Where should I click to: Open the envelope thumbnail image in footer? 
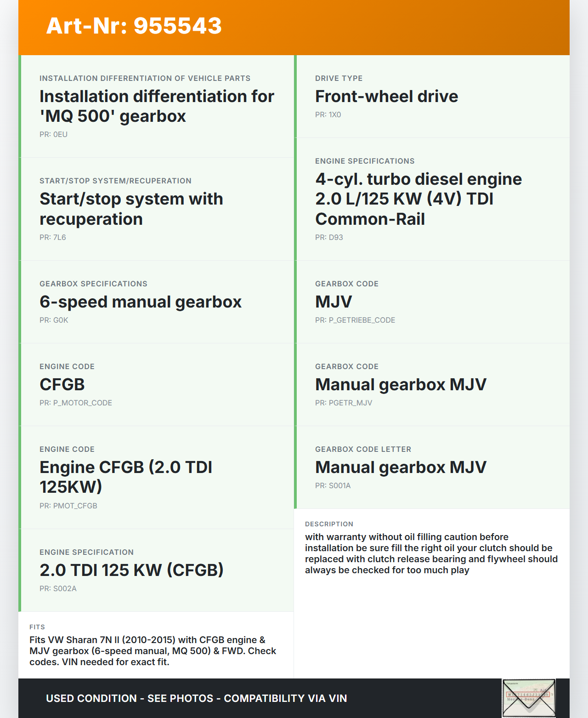click(x=529, y=698)
